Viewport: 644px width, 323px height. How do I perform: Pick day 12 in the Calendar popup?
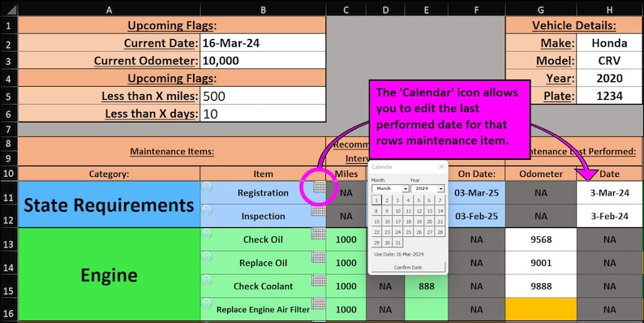point(419,211)
